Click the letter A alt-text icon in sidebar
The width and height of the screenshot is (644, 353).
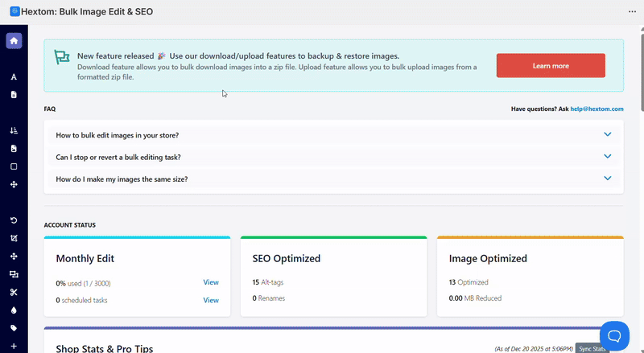tap(14, 76)
